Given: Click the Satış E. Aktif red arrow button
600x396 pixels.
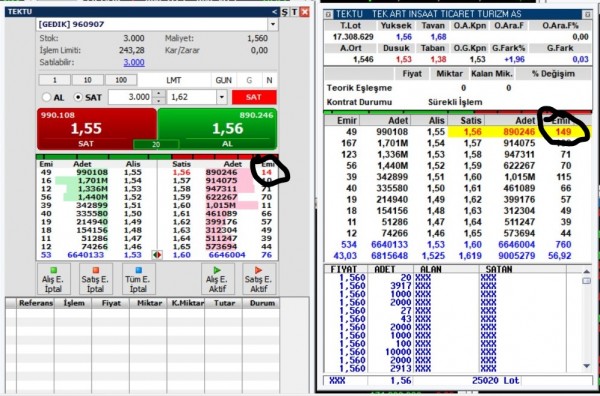Looking at the screenshot, I should tap(259, 279).
